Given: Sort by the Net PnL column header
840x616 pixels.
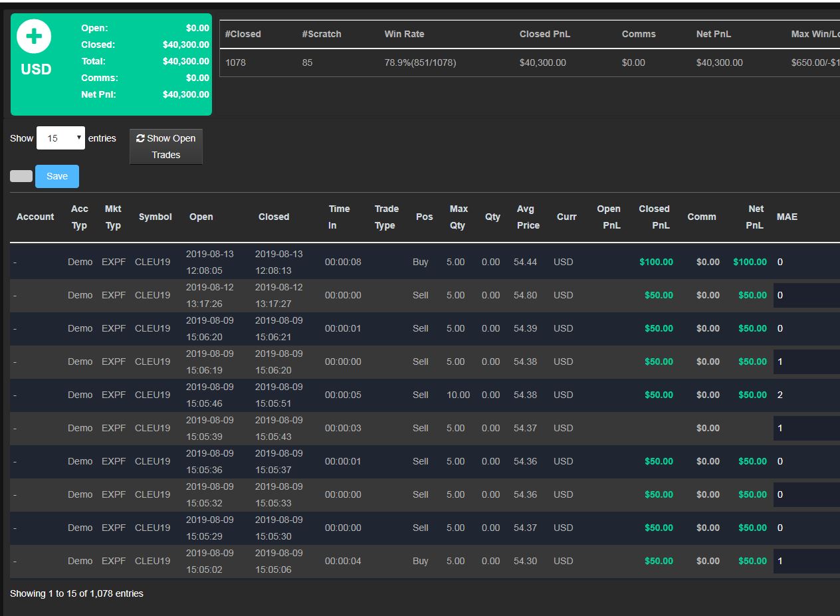Looking at the screenshot, I should [756, 217].
